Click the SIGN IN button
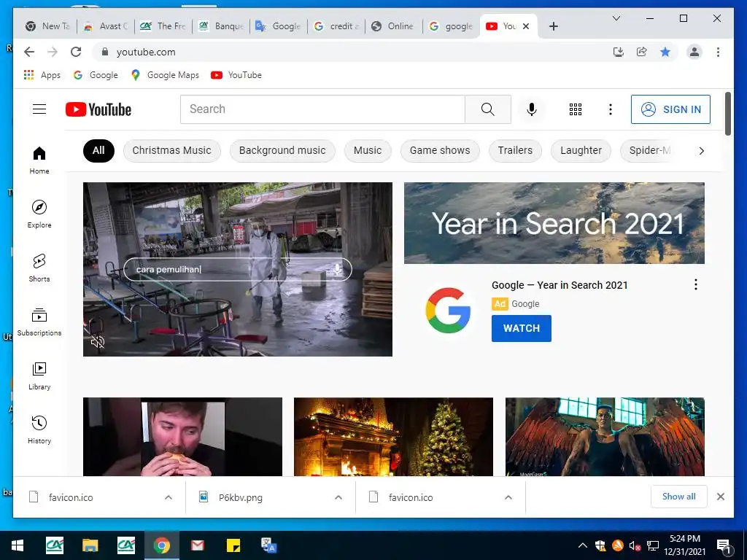The image size is (747, 560). [670, 109]
